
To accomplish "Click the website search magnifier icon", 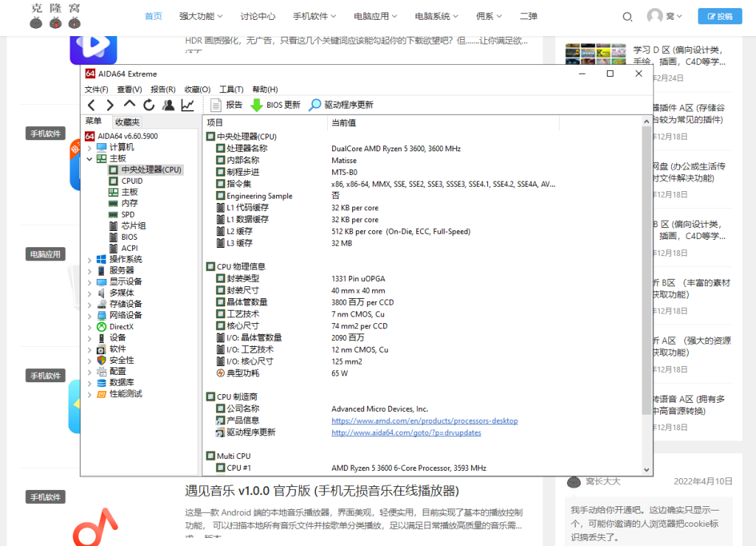I will pyautogui.click(x=628, y=17).
